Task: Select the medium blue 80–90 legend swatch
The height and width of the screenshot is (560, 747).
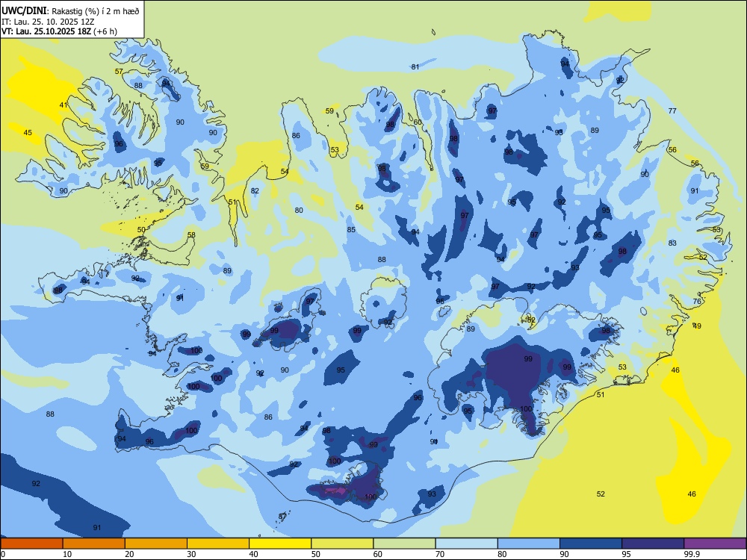Action: pos(529,544)
